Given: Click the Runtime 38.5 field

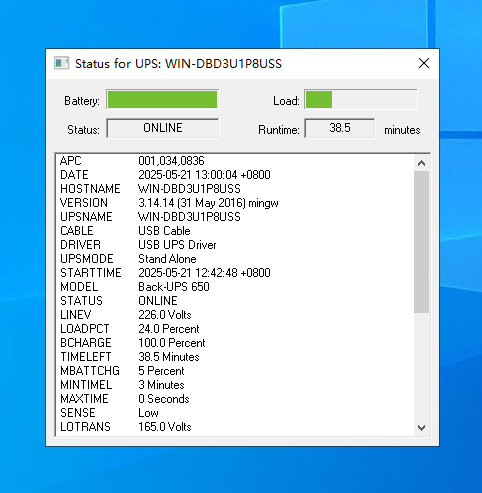Looking at the screenshot, I should 340,128.
